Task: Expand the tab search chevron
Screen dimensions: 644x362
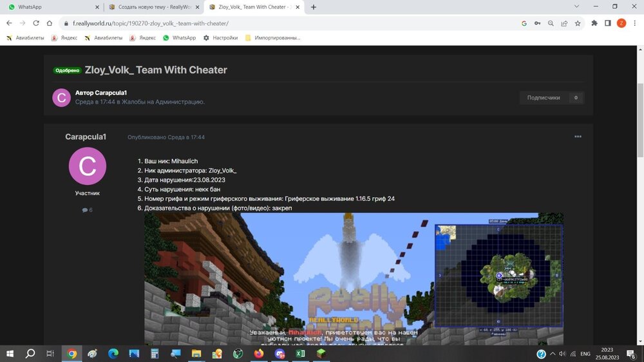Action: (x=576, y=6)
